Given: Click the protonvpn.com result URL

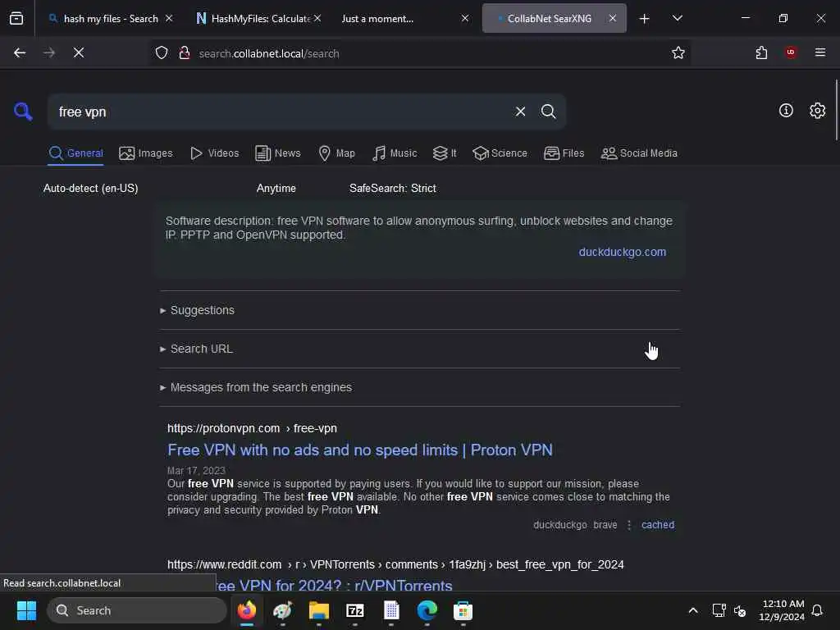Looking at the screenshot, I should click(x=252, y=428).
